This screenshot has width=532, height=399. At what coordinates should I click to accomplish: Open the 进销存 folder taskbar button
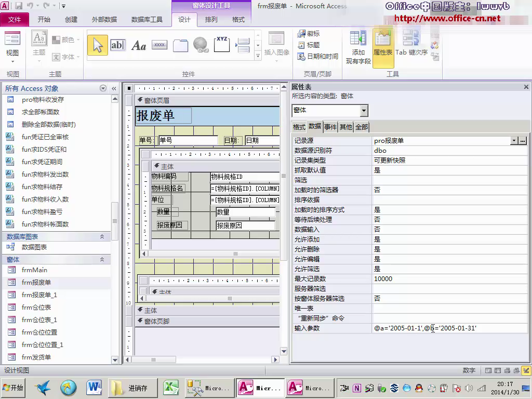(x=132, y=388)
